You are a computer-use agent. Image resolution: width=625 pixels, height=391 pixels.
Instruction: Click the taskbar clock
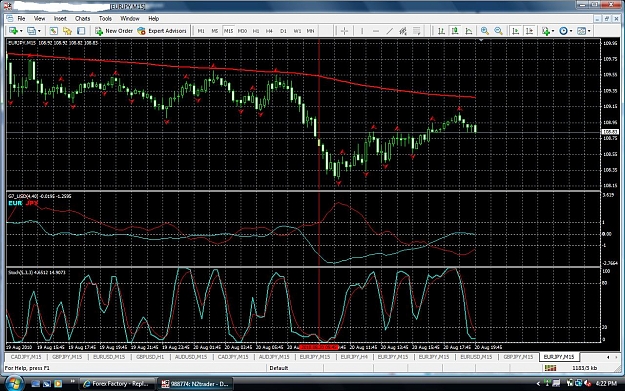click(x=606, y=383)
